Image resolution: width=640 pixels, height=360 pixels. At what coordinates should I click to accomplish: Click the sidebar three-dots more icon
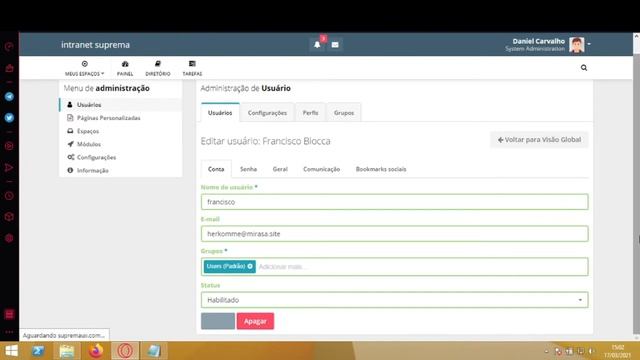click(9, 332)
